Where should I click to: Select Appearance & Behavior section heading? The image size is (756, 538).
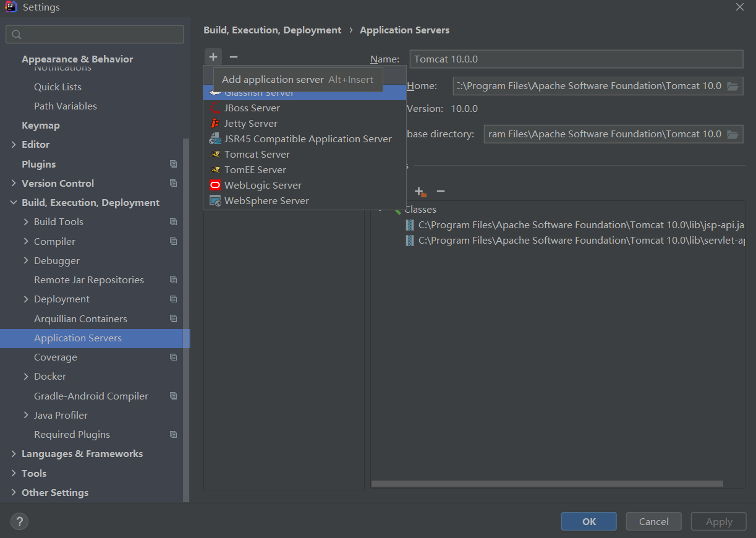(x=77, y=59)
